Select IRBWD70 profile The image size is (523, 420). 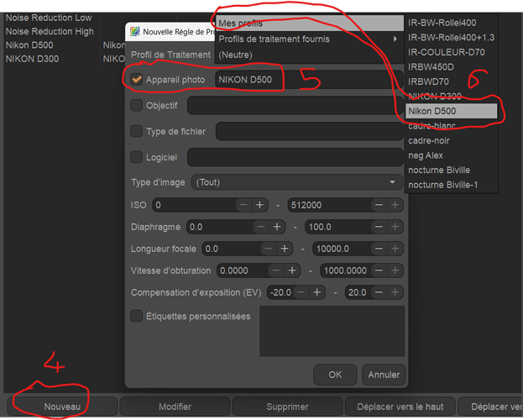[451, 81]
